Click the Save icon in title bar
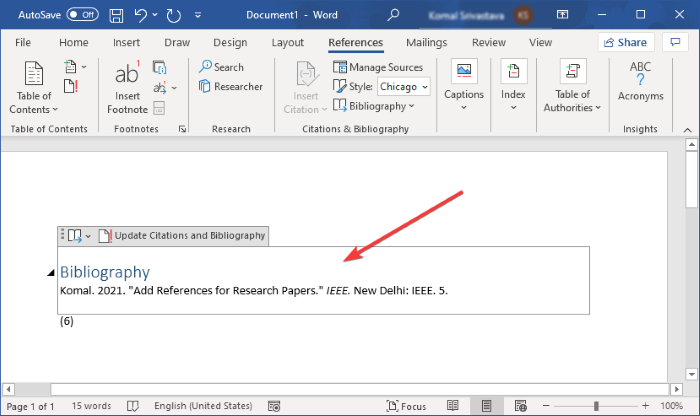Screen dimensions: 700x416 [117, 15]
